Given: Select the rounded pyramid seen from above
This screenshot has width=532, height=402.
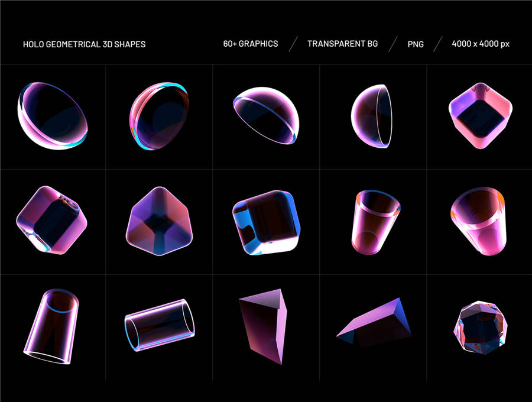Looking at the screenshot, I should 159,221.
